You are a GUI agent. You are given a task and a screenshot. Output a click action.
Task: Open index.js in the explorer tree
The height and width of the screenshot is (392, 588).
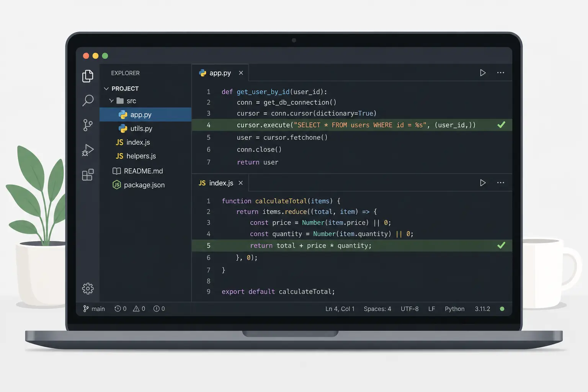coord(145,142)
